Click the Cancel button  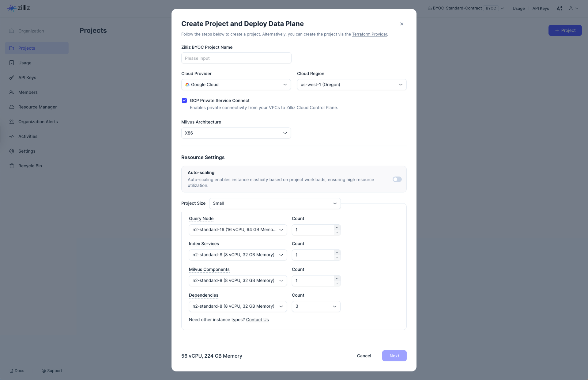(364, 356)
